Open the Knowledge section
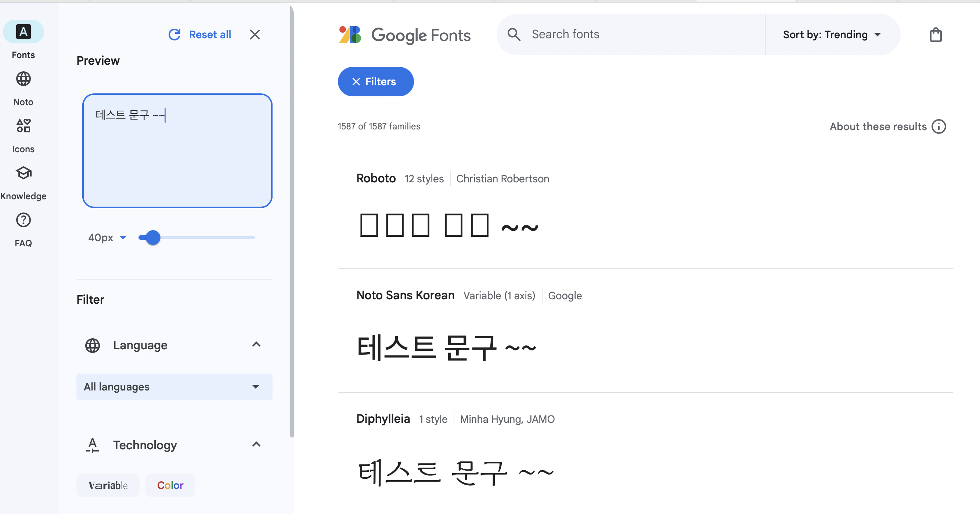Viewport: 980px width, 514px height. (x=23, y=173)
